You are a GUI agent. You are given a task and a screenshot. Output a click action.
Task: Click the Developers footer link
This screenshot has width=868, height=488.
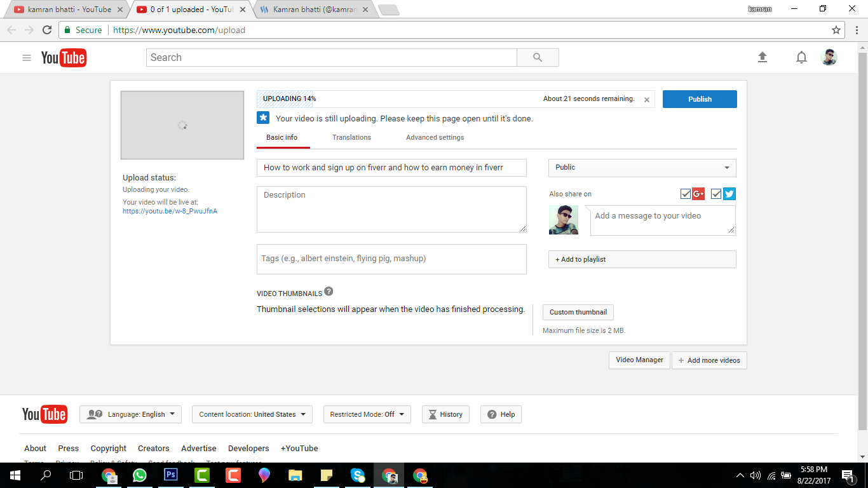[x=248, y=448]
